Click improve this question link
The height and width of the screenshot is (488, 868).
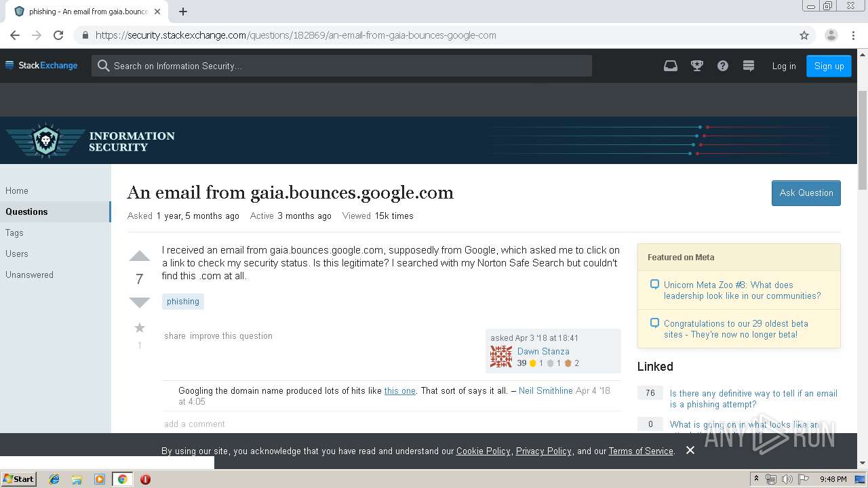231,335
